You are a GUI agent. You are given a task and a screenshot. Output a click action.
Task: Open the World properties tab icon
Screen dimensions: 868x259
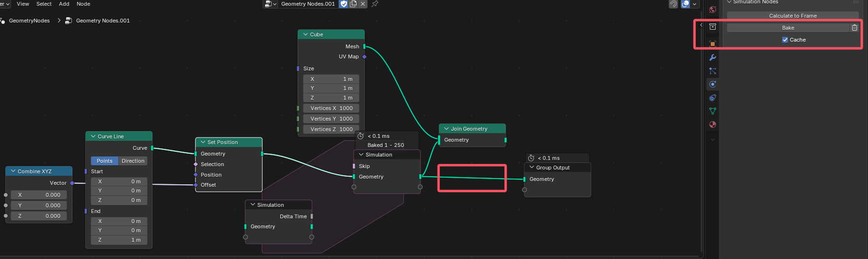click(713, 10)
